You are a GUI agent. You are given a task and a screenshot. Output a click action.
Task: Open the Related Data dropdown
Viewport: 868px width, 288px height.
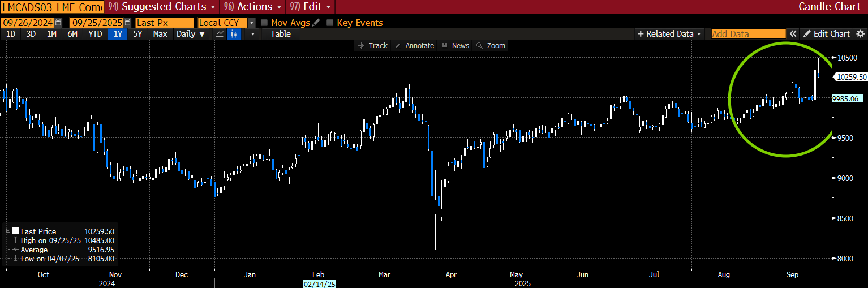tap(669, 34)
